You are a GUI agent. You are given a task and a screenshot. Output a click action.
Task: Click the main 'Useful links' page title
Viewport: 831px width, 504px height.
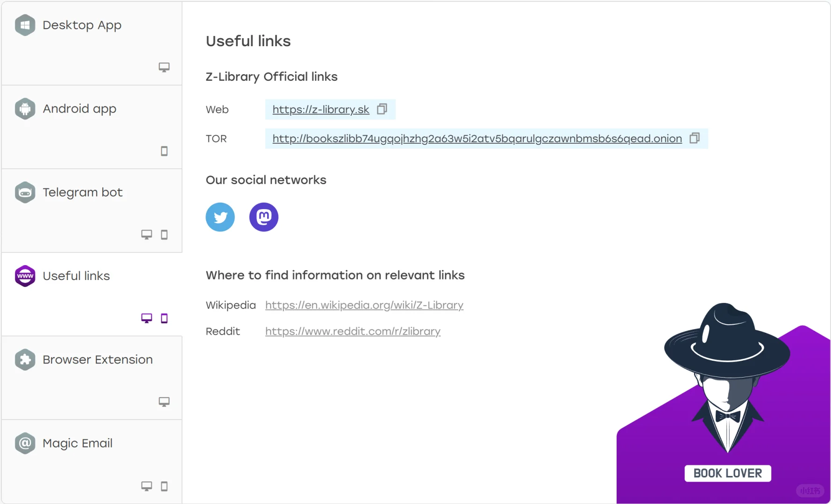pyautogui.click(x=248, y=41)
